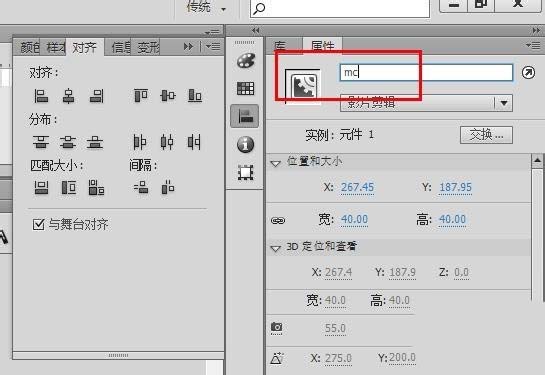Click the camera perspective angle icon

277,327
